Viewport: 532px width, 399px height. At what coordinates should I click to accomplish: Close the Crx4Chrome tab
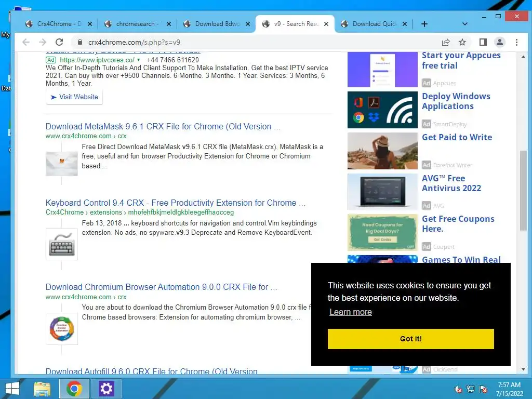(89, 24)
